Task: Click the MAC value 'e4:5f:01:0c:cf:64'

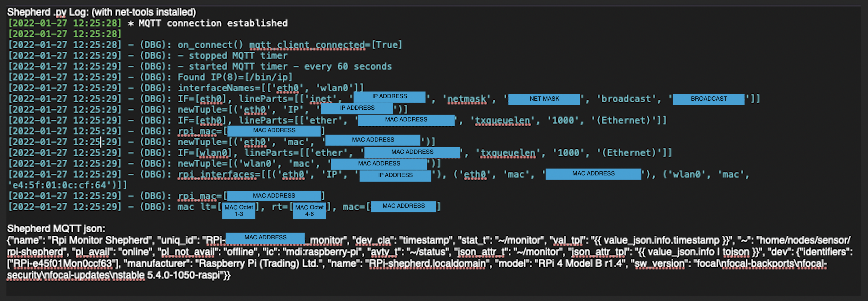Action: click(59, 185)
